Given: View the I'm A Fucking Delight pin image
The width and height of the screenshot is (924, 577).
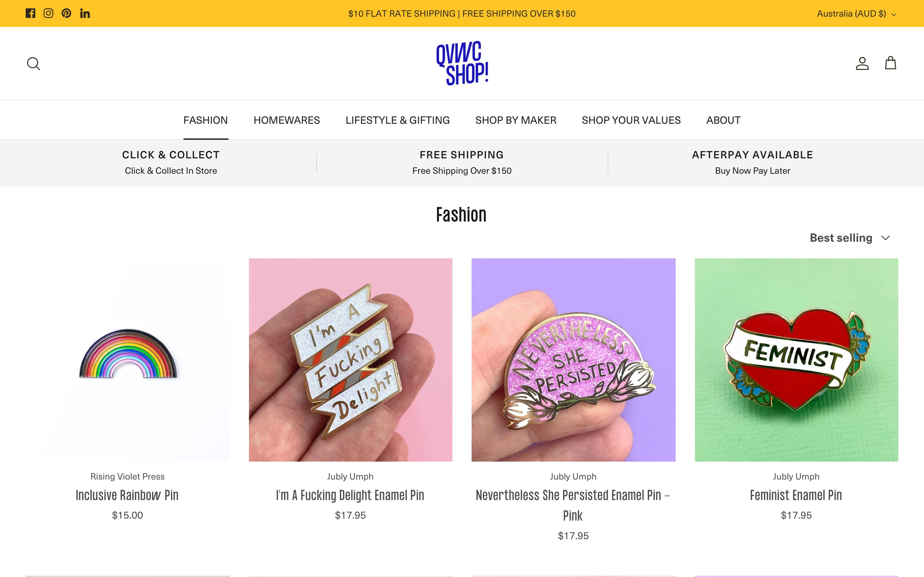Looking at the screenshot, I should (x=350, y=360).
